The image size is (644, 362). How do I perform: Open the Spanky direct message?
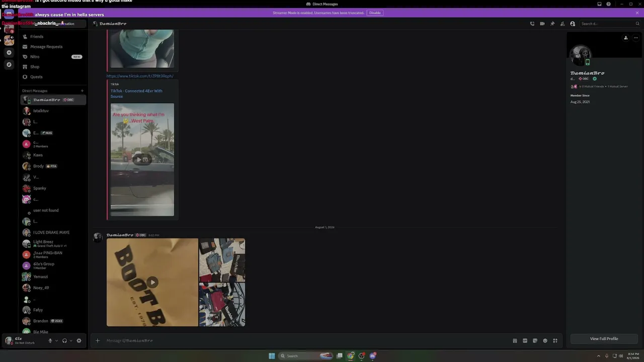(x=53, y=188)
